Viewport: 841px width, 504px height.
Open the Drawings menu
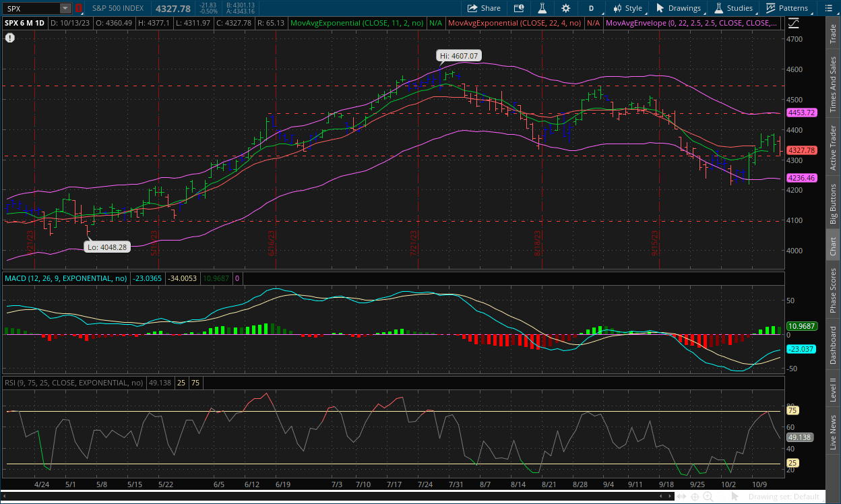coord(679,8)
